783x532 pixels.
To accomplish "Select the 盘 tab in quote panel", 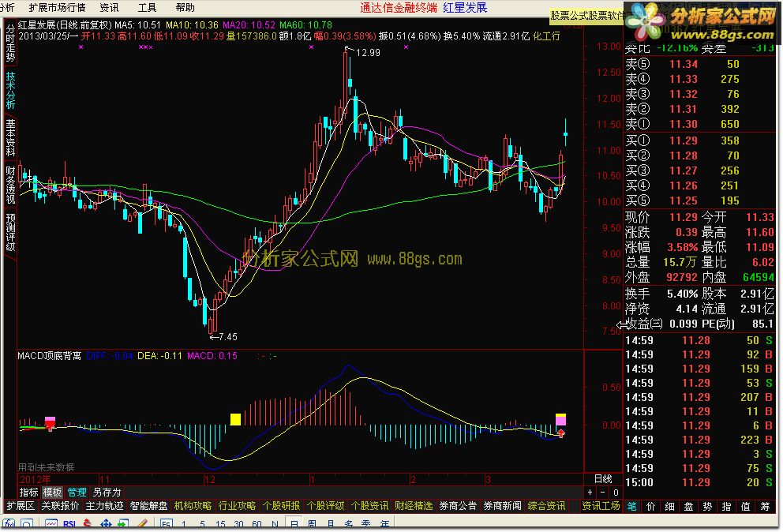I will pyautogui.click(x=688, y=506).
